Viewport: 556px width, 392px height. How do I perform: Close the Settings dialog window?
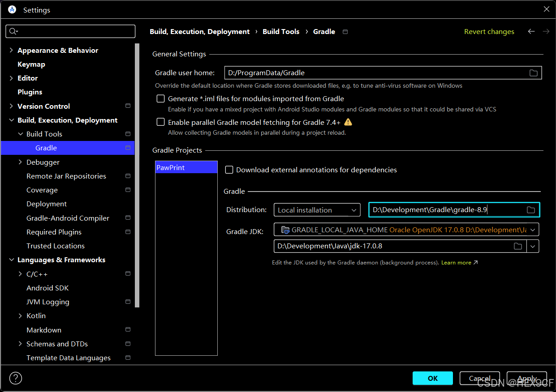pos(546,9)
